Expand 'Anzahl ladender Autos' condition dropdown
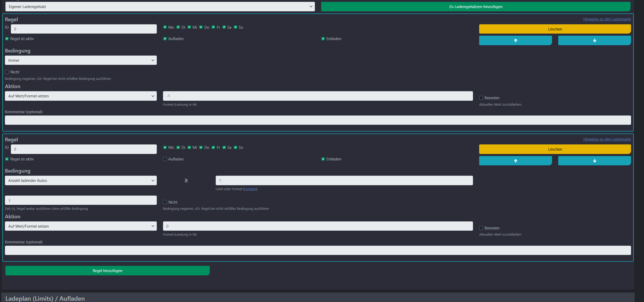 pyautogui.click(x=81, y=181)
